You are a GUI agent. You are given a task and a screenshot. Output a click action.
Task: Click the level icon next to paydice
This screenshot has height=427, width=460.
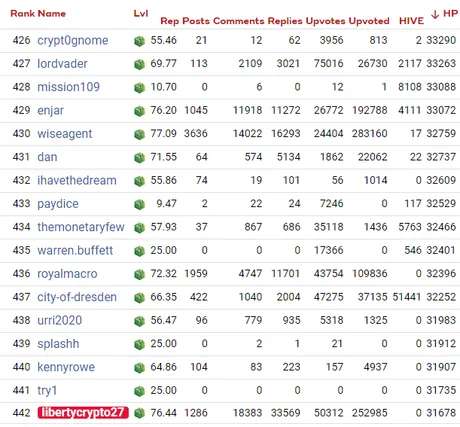pyautogui.click(x=139, y=204)
